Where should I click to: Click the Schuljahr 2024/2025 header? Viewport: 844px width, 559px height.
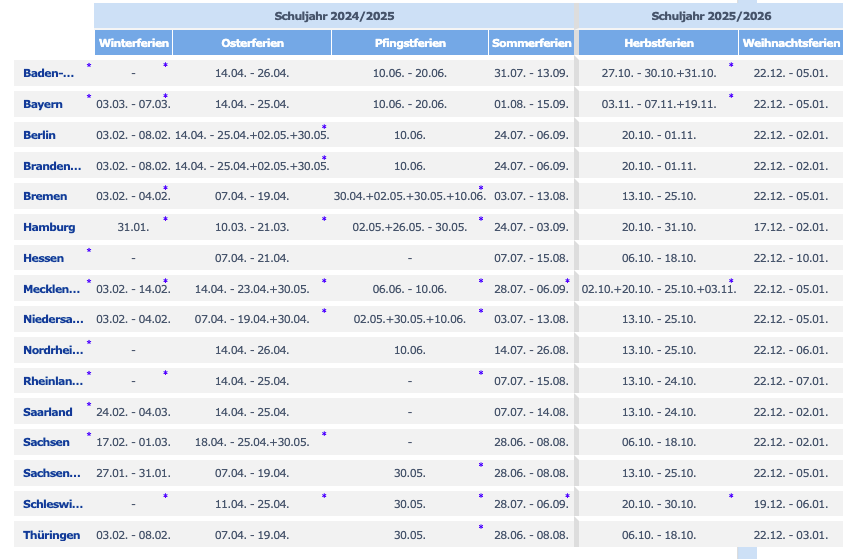334,16
